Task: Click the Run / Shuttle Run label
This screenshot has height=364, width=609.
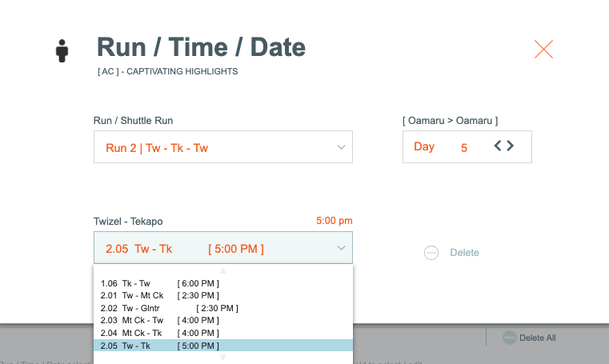Action: (133, 121)
